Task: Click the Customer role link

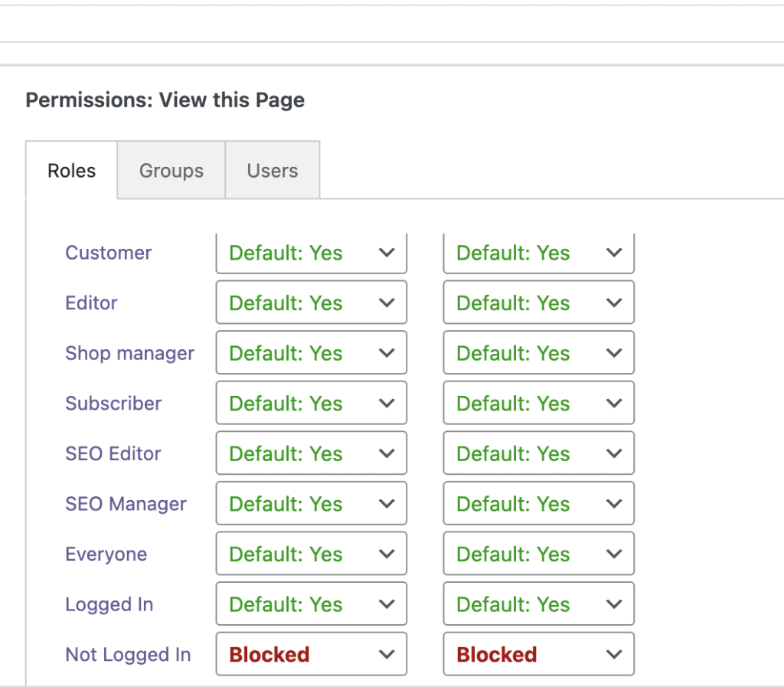Action: (x=108, y=253)
